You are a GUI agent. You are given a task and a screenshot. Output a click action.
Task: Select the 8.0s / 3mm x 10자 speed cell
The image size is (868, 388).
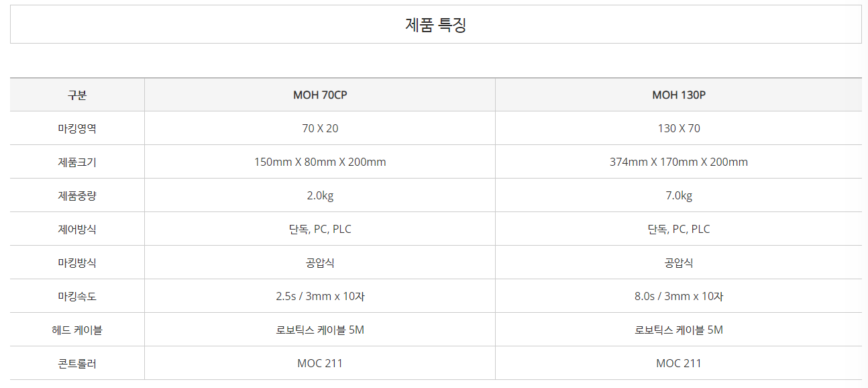(679, 297)
